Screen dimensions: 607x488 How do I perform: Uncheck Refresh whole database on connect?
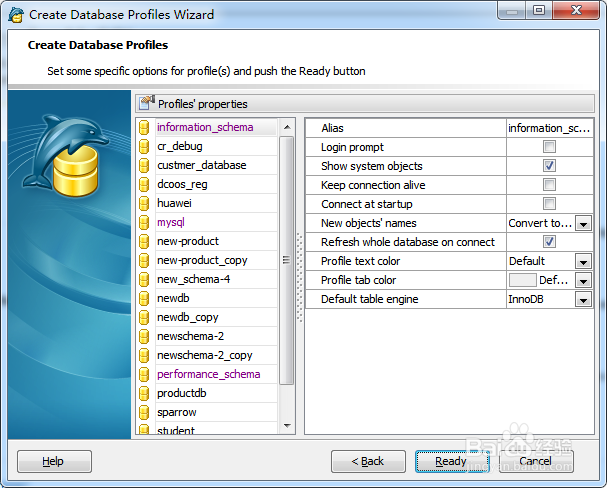tap(549, 241)
